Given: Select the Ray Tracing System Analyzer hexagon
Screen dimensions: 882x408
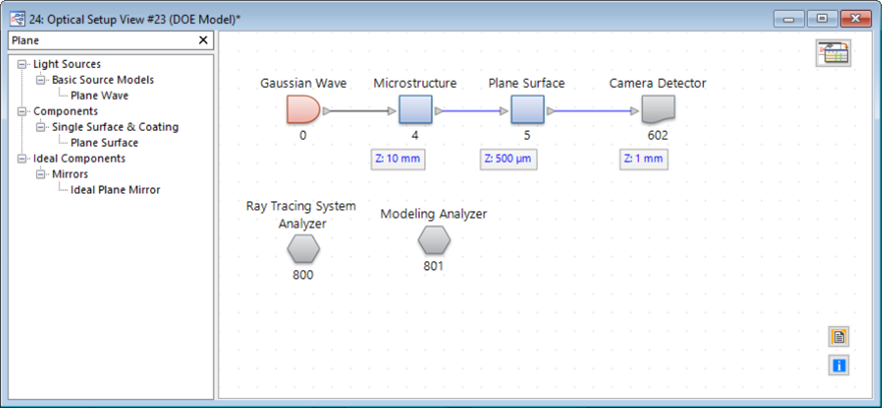Looking at the screenshot, I should (303, 249).
